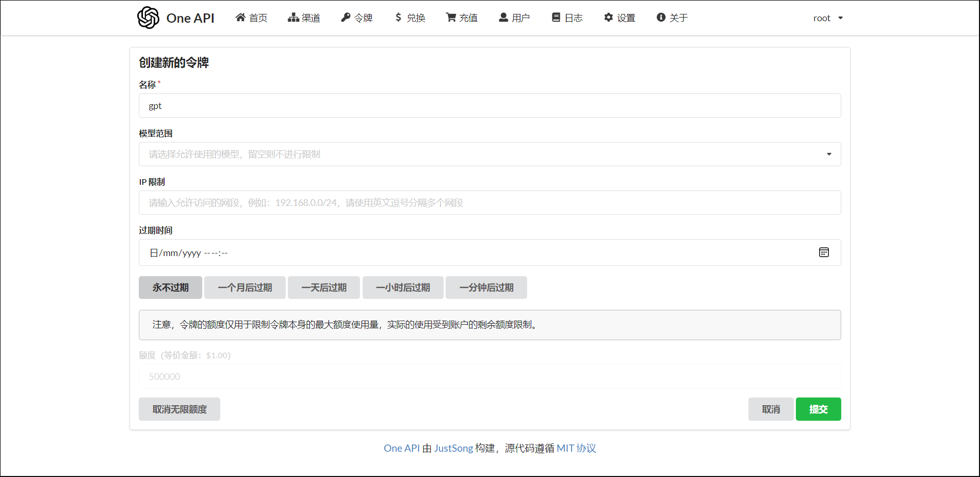
Task: Select 永不过期 expiration option
Action: point(170,288)
